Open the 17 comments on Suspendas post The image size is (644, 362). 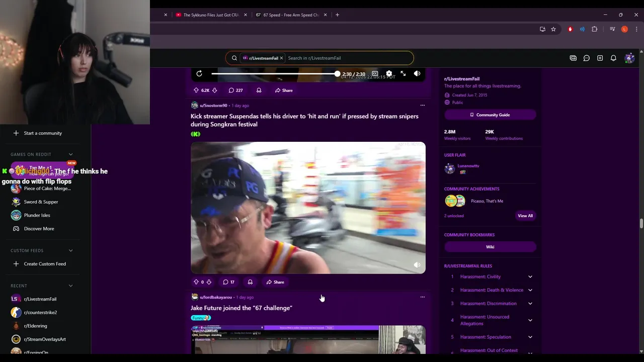pyautogui.click(x=229, y=282)
